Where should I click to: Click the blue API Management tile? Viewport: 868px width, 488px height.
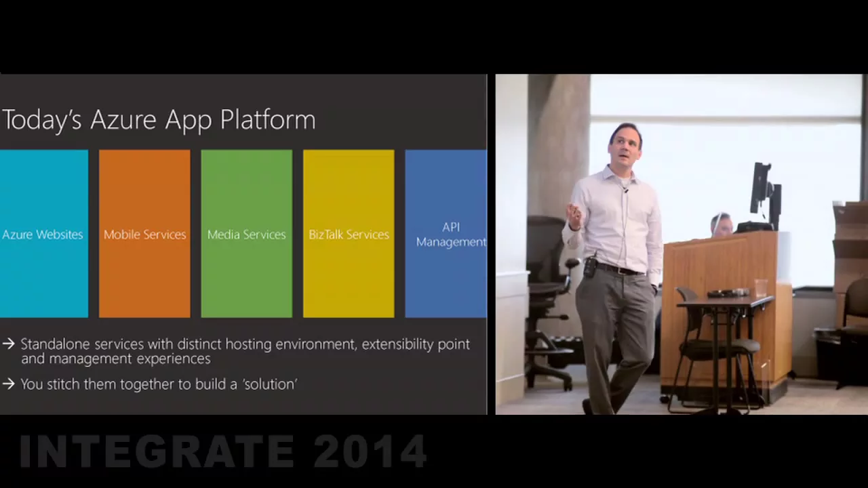click(x=446, y=234)
